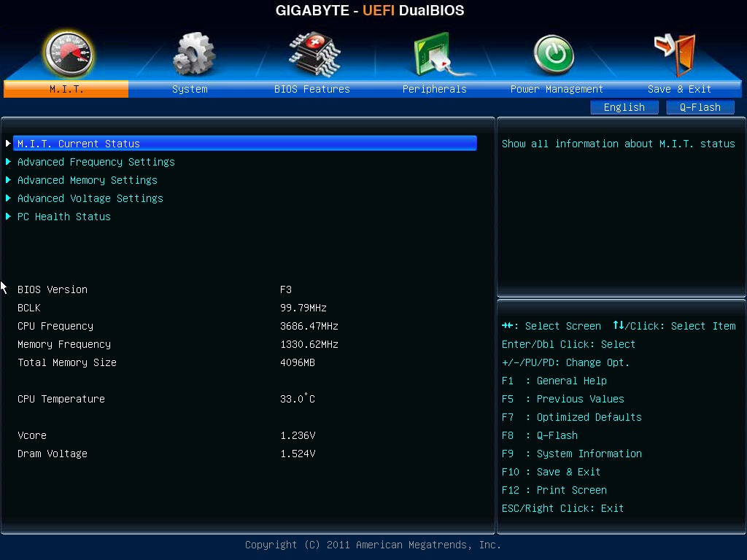
Task: Click the memory size value 4096MB
Action: tap(298, 362)
